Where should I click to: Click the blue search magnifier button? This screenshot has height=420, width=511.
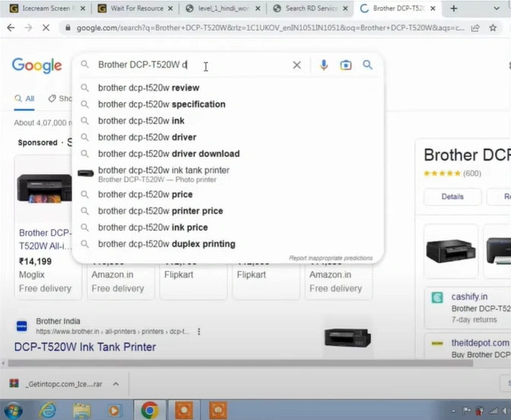[368, 65]
